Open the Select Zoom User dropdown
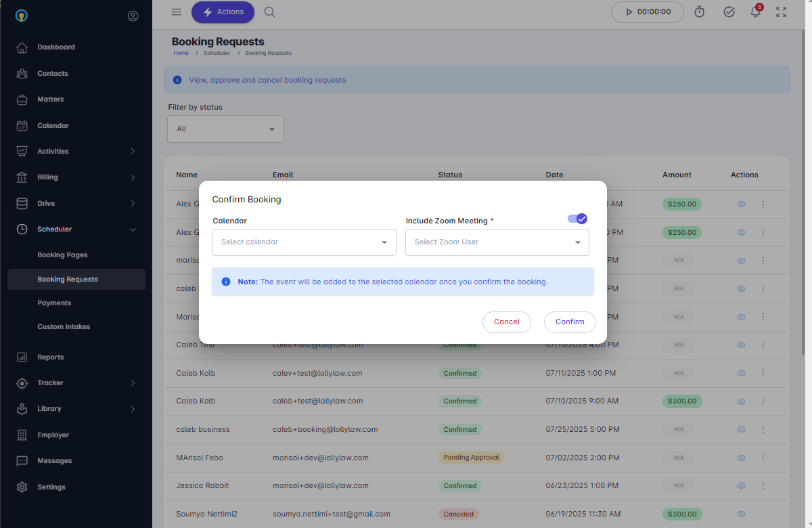This screenshot has height=528, width=812. (497, 242)
